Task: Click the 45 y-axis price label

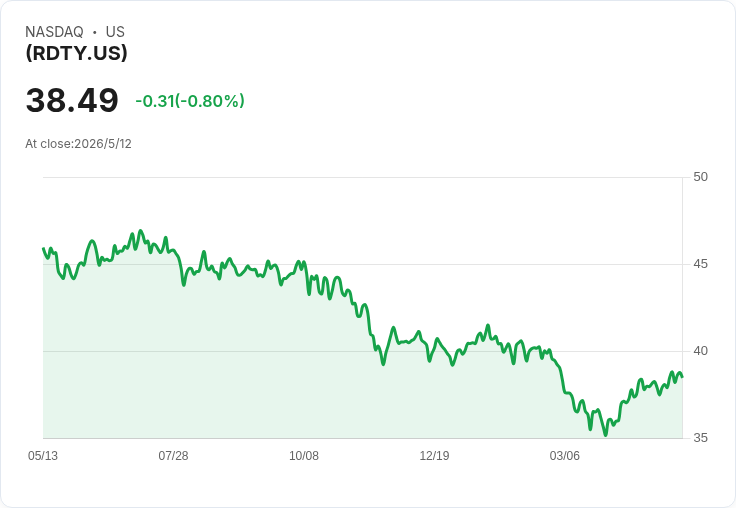Action: coord(700,264)
